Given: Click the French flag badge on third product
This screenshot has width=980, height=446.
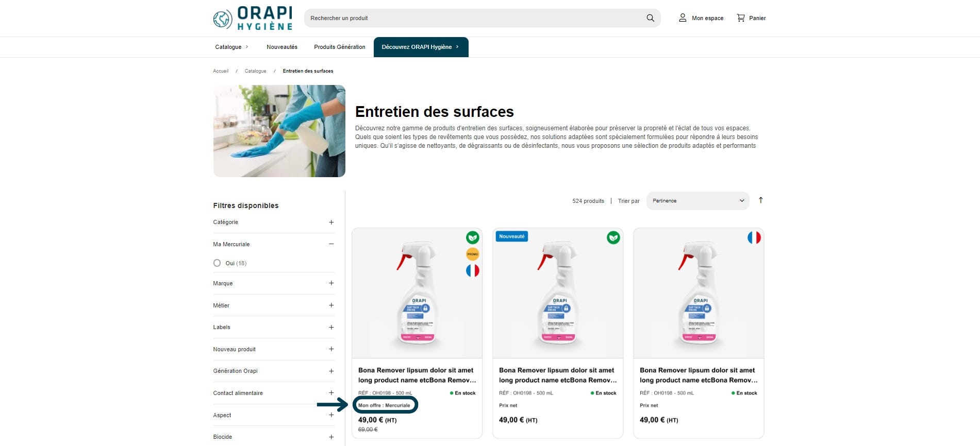Looking at the screenshot, I should tap(754, 237).
